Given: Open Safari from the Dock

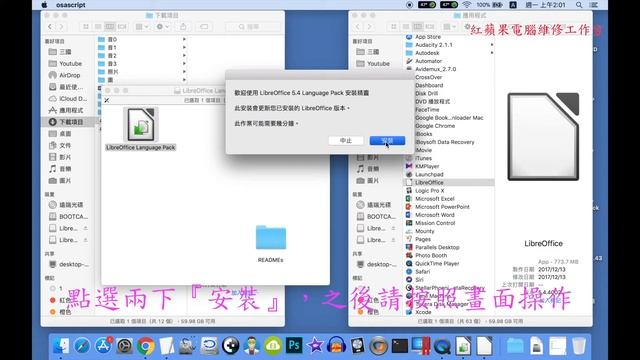Looking at the screenshot, I should [x=82, y=346].
